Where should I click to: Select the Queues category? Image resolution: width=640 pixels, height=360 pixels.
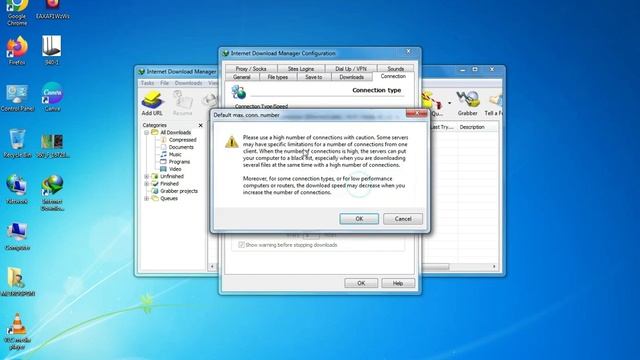click(169, 198)
